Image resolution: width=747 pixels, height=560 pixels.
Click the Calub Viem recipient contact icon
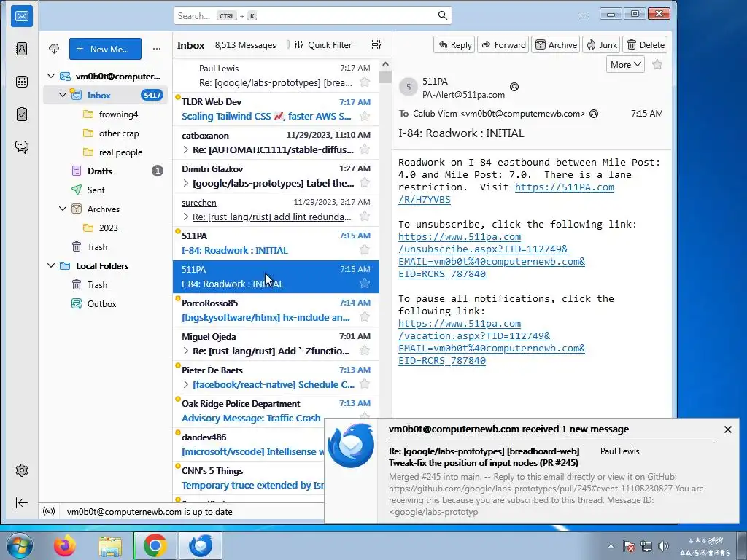point(594,114)
